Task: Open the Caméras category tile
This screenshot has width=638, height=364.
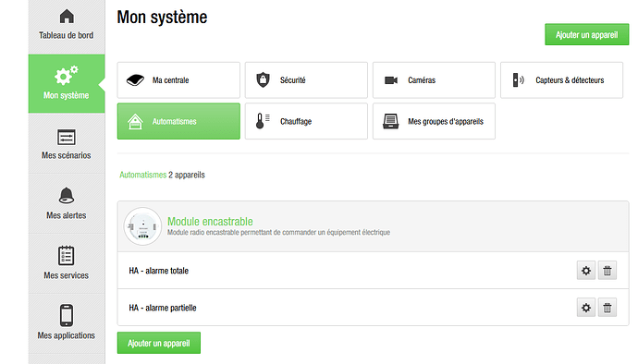Action: tap(435, 80)
